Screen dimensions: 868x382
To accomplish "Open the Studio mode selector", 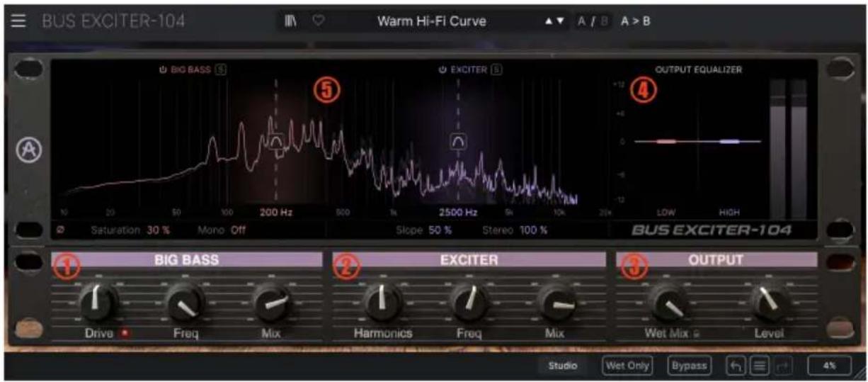I will pyautogui.click(x=563, y=366).
